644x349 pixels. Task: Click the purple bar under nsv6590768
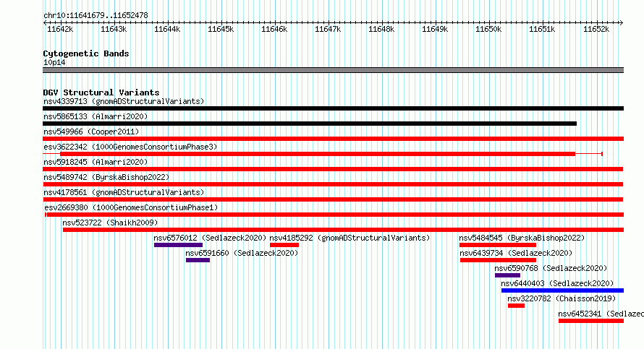pyautogui.click(x=508, y=275)
